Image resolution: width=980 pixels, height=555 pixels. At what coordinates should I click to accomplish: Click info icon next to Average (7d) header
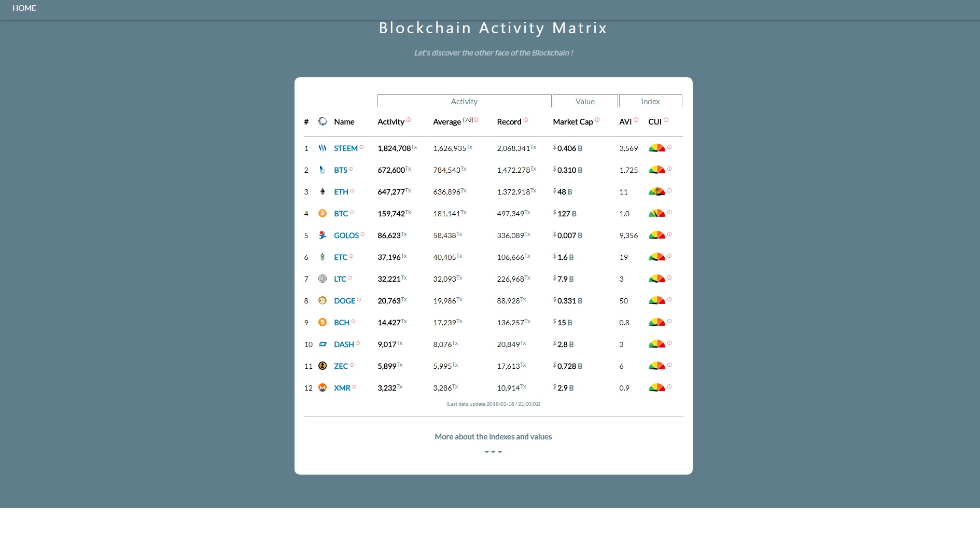476,120
